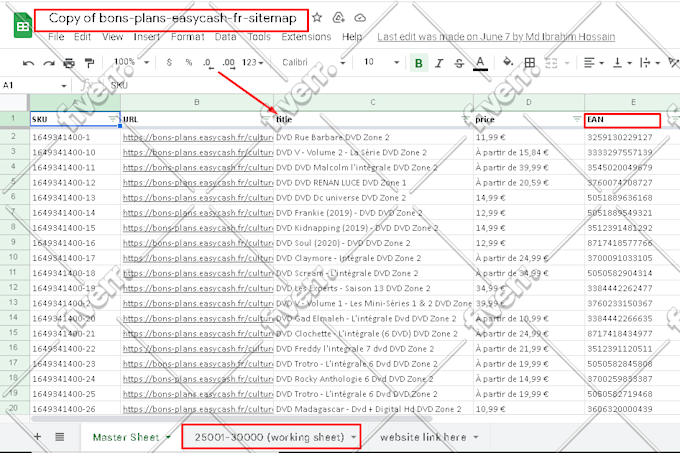This screenshot has height=453, width=680.
Task: Open the SKU column filter
Action: pos(113,119)
